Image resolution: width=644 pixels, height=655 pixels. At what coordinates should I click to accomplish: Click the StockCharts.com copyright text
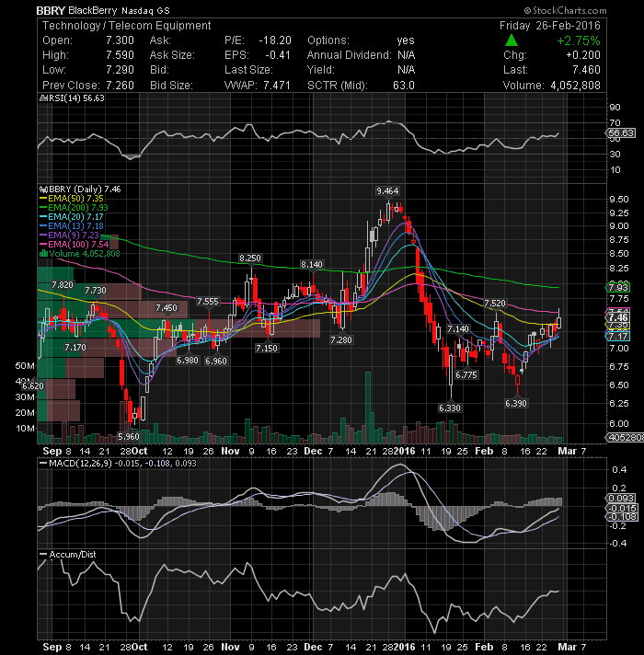[x=566, y=10]
